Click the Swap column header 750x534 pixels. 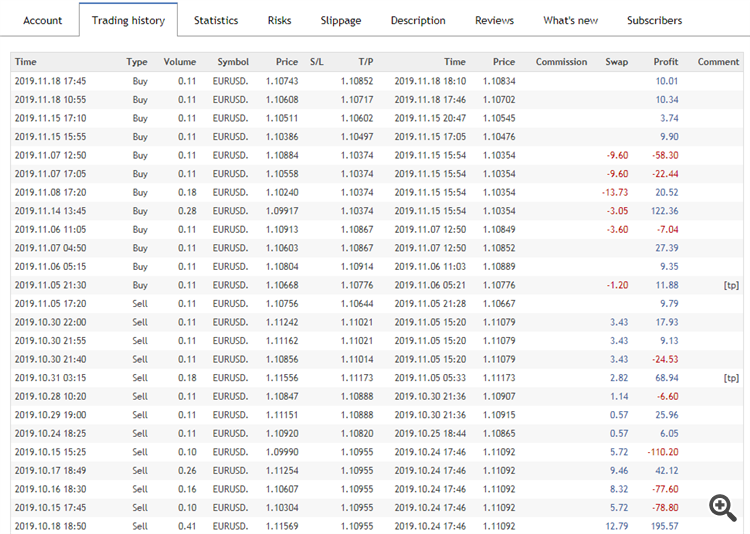click(x=617, y=62)
